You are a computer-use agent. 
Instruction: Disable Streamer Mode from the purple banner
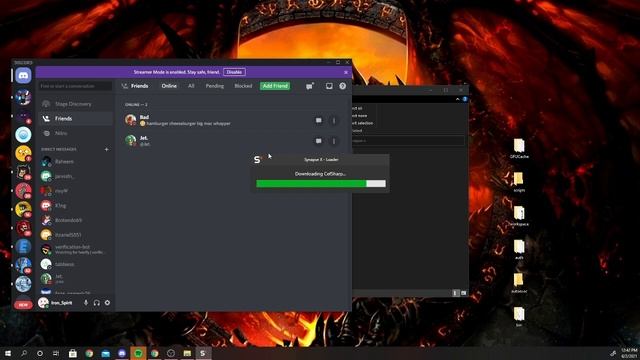click(234, 72)
